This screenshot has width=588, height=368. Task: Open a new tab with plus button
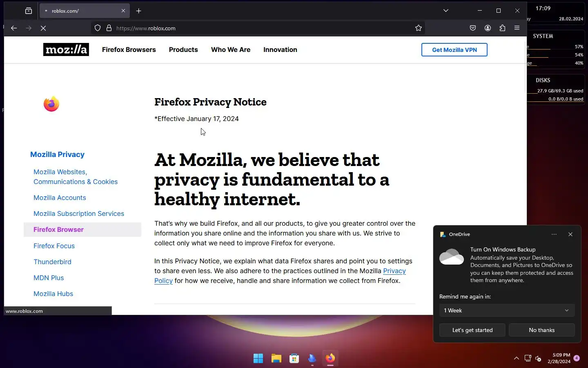coord(139,11)
